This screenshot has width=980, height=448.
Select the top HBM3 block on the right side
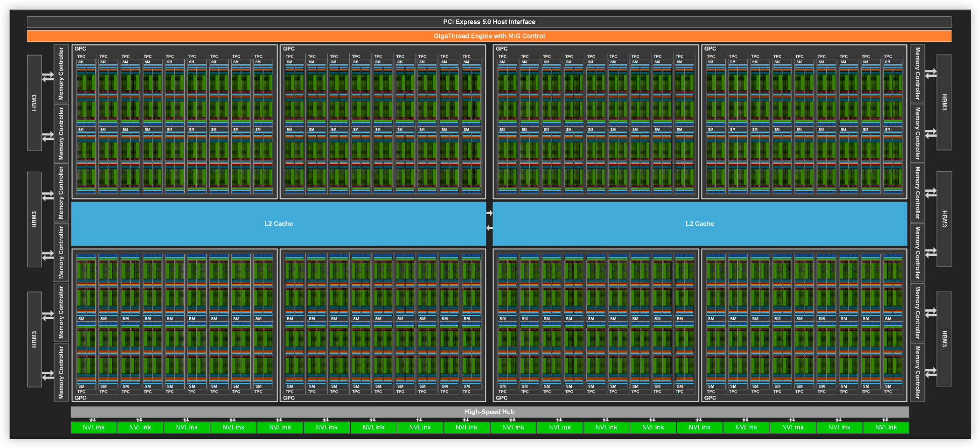pyautogui.click(x=944, y=103)
